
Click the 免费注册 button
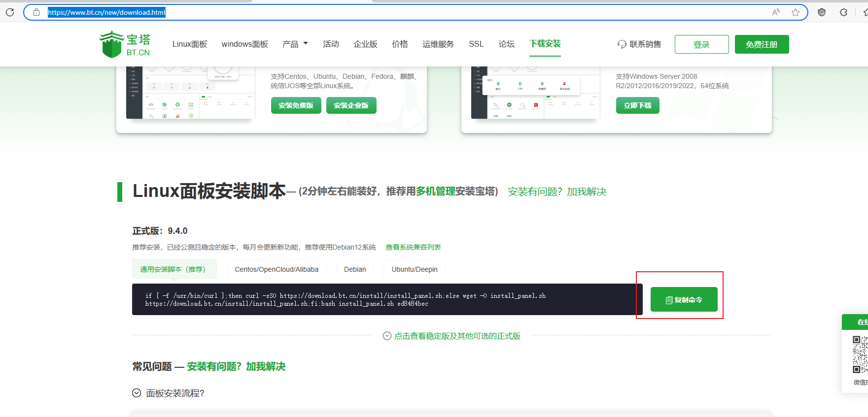tap(762, 44)
